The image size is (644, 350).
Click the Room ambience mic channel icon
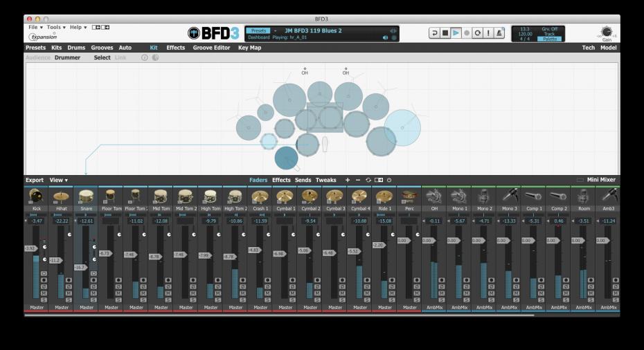pos(583,196)
